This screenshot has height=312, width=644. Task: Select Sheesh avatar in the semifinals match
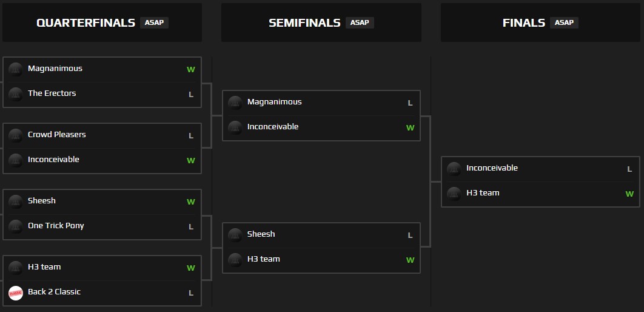pos(235,235)
